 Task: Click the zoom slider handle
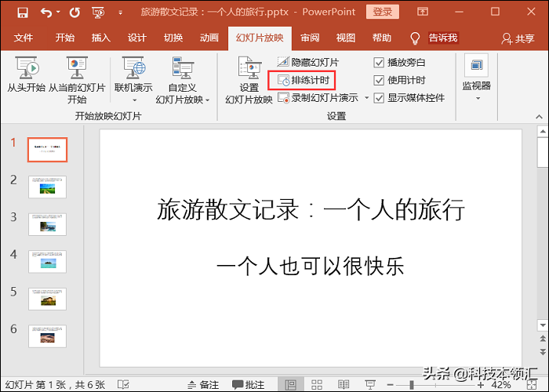pos(412,385)
